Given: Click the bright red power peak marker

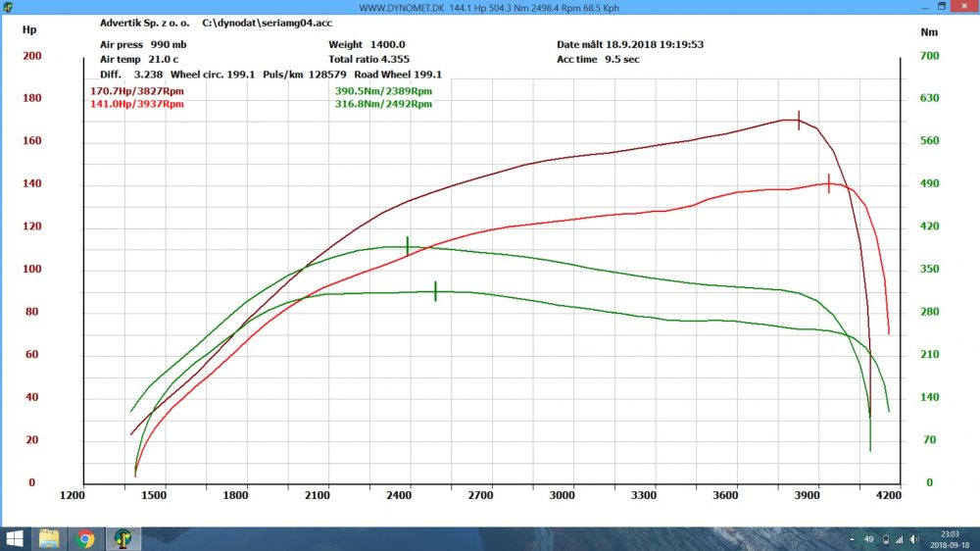Looking at the screenshot, I should point(829,183).
